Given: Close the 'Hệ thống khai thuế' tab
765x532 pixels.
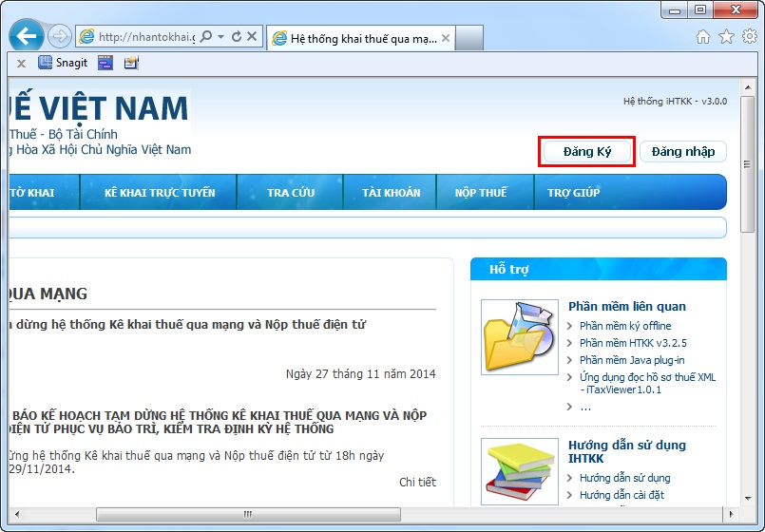Looking at the screenshot, I should 446,38.
